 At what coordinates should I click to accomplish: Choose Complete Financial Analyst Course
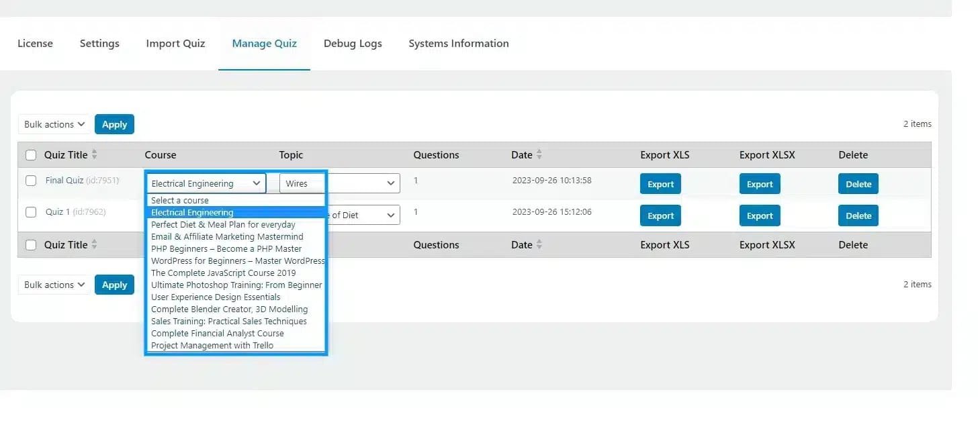click(236, 334)
